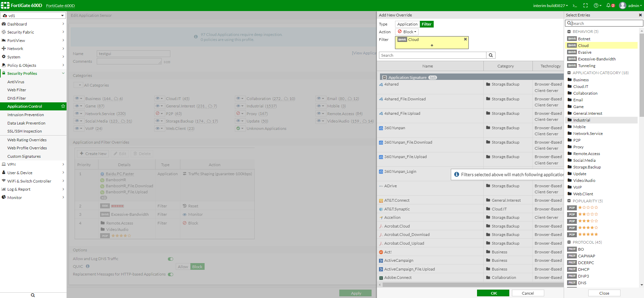Select the Application type toggle
Screen dimensions: 644x298
tap(407, 24)
